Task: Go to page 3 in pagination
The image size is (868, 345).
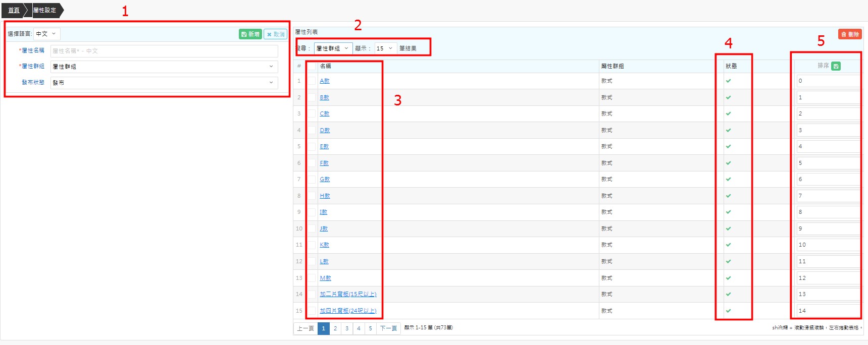Action: click(x=347, y=328)
